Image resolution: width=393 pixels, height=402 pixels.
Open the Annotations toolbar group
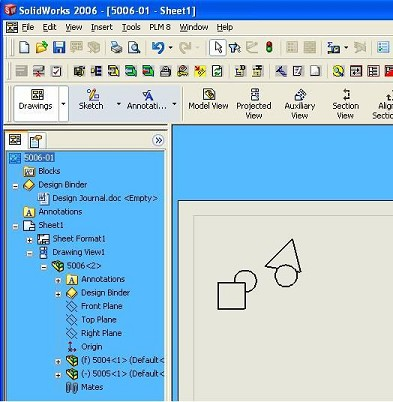point(147,100)
